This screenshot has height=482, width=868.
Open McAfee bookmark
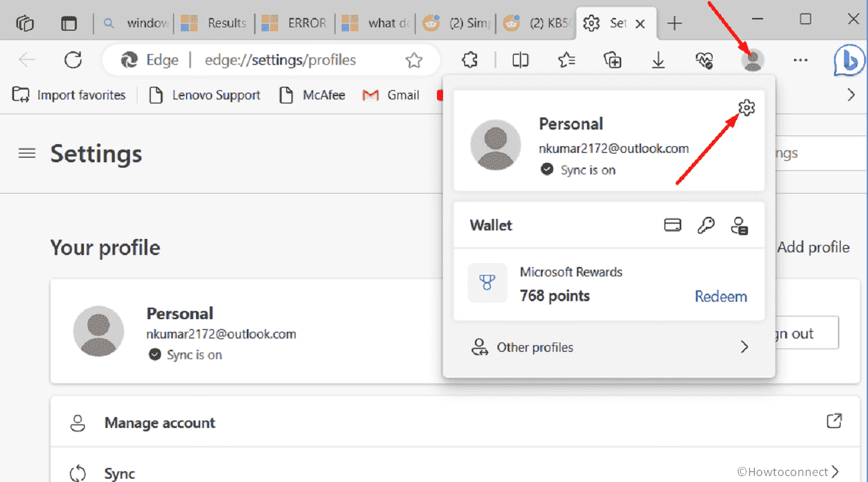pos(312,95)
